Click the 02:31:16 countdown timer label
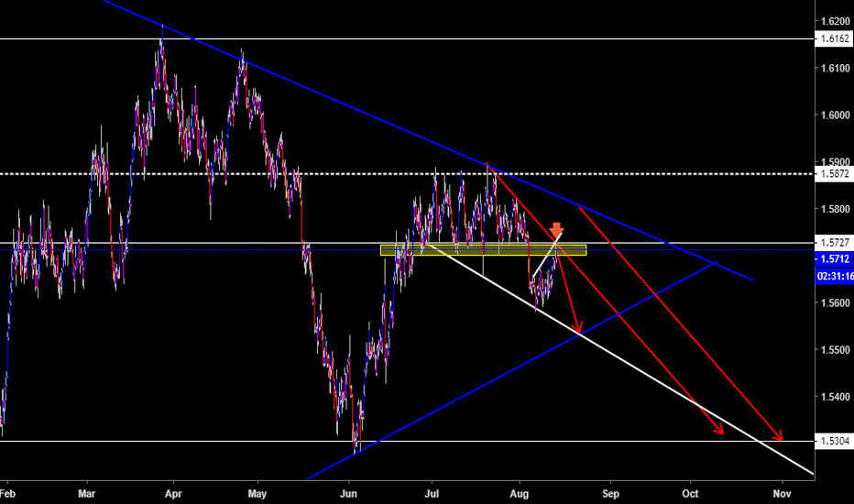Viewport: 854px width, 504px height. coord(835,276)
